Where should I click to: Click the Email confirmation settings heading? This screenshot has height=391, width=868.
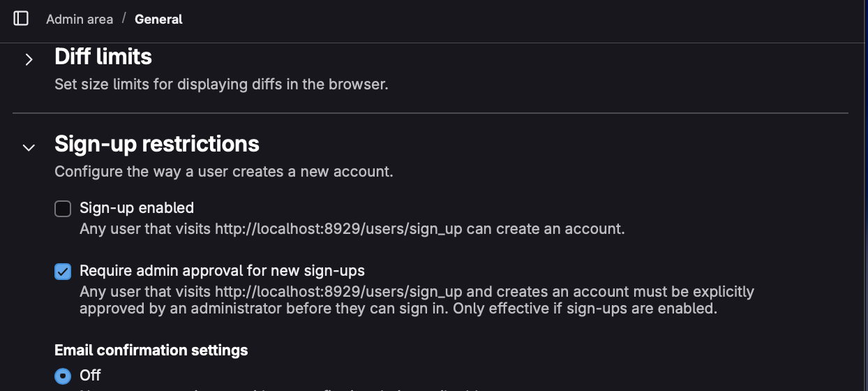(151, 350)
